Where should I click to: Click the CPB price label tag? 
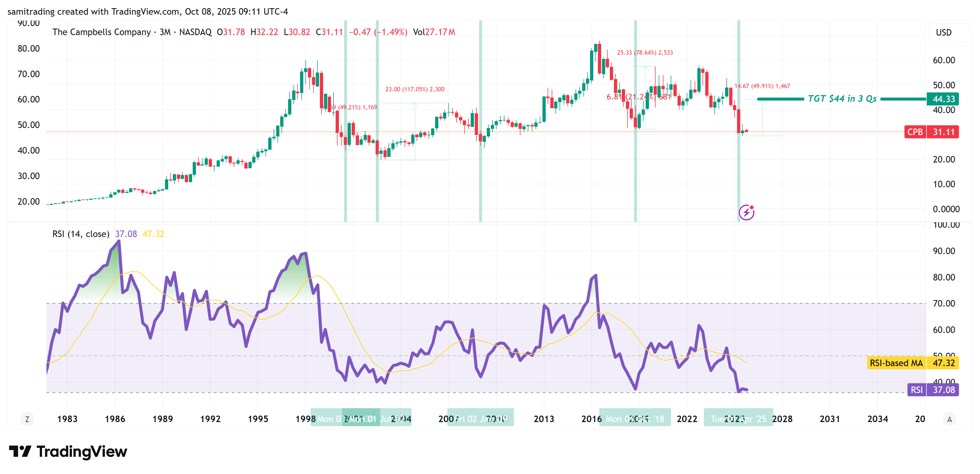tap(915, 132)
